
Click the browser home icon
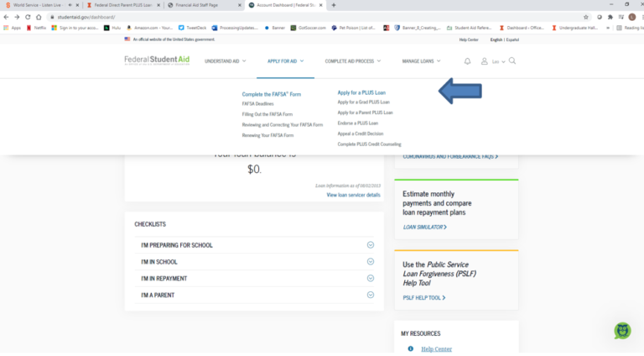click(39, 17)
